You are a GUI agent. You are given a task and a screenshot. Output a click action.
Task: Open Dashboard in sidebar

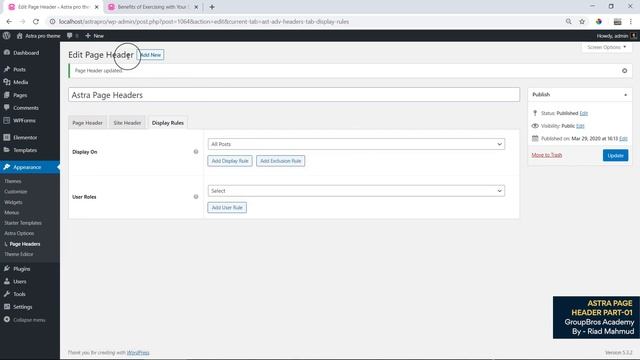(26, 53)
